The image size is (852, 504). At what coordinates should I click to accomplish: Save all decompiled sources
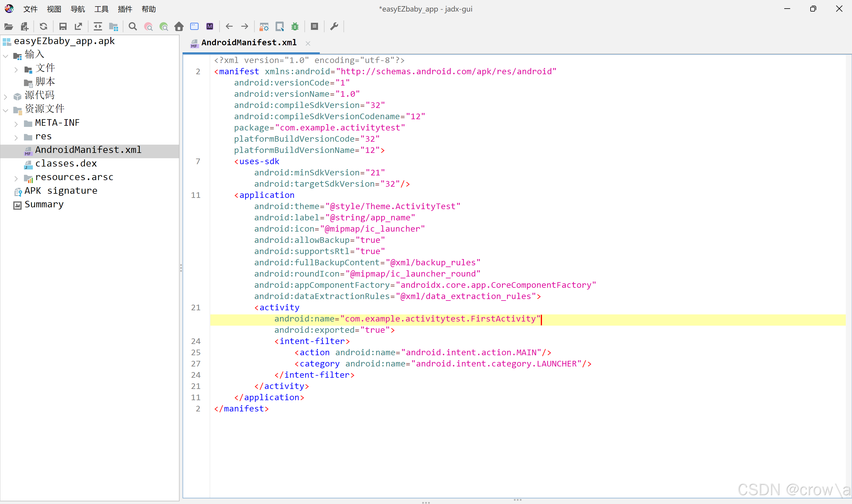point(62,27)
